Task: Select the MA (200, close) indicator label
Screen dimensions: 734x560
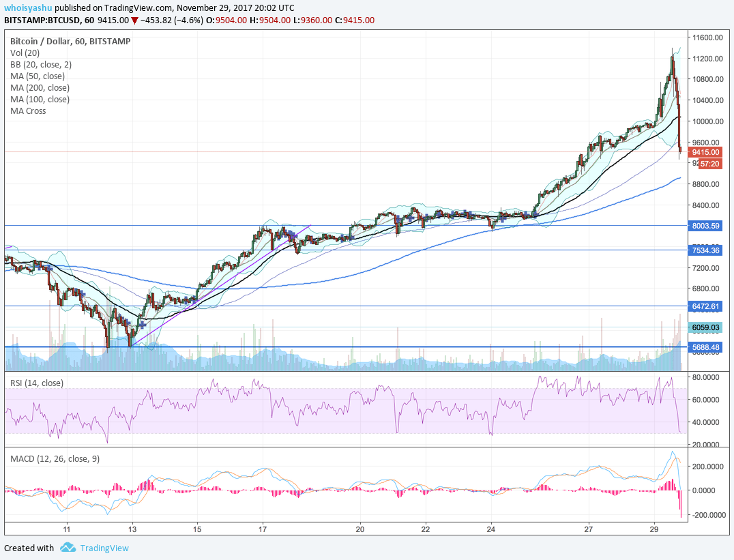Action: (40, 88)
